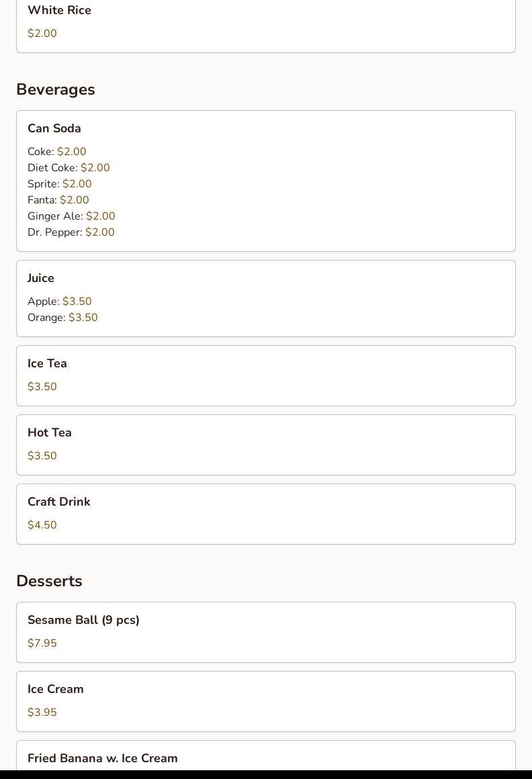Select the Dr. Pepper option
The height and width of the screenshot is (779, 532).
coord(71,232)
